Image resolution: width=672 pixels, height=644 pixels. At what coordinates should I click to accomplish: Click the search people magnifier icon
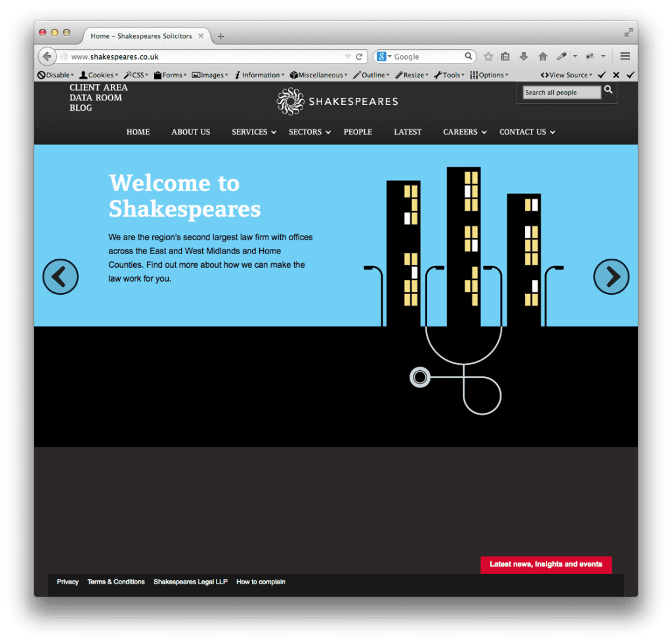pos(608,91)
